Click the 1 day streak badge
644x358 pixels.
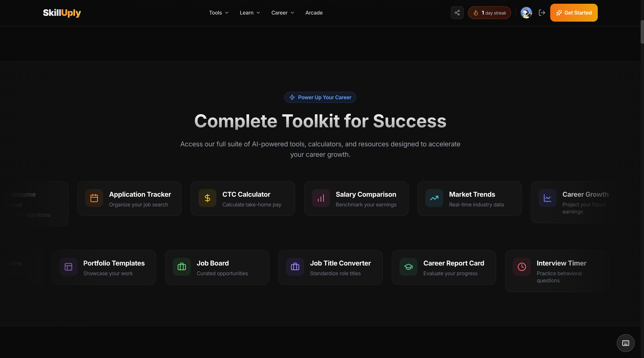click(489, 13)
